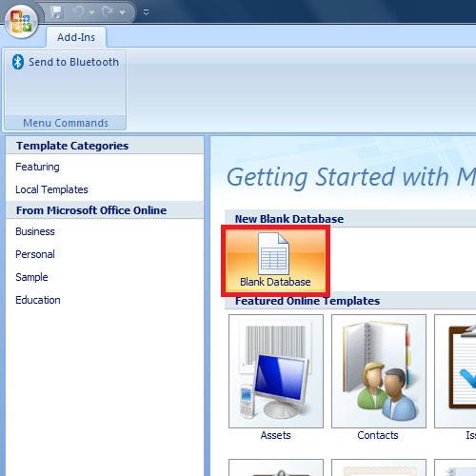The image size is (476, 476).
Task: Open the Personal templates category
Action: click(35, 254)
